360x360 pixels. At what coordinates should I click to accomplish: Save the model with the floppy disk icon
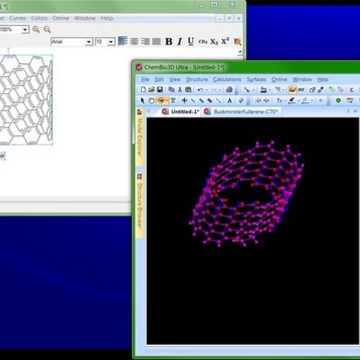coord(160,89)
